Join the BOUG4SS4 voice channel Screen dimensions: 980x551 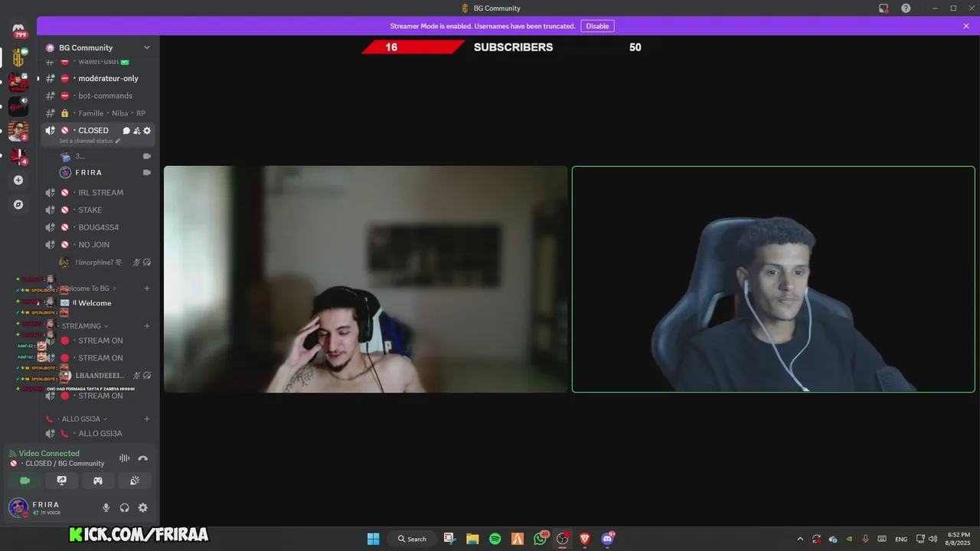coord(99,227)
